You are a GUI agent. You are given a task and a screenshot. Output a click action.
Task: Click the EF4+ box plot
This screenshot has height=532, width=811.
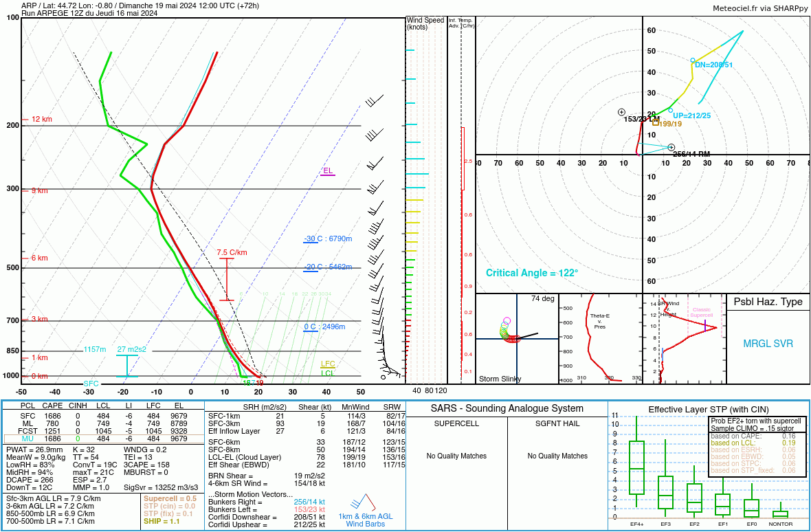(x=636, y=461)
